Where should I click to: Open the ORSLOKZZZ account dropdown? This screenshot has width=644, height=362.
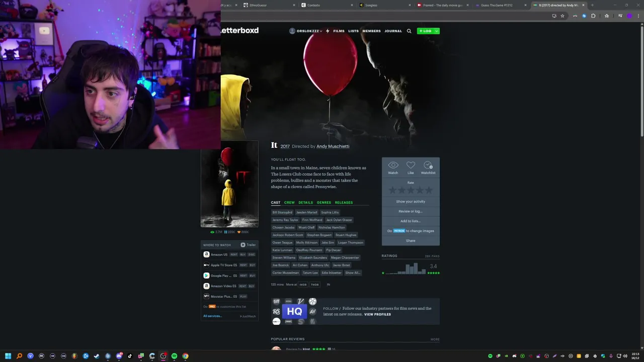coord(306,31)
